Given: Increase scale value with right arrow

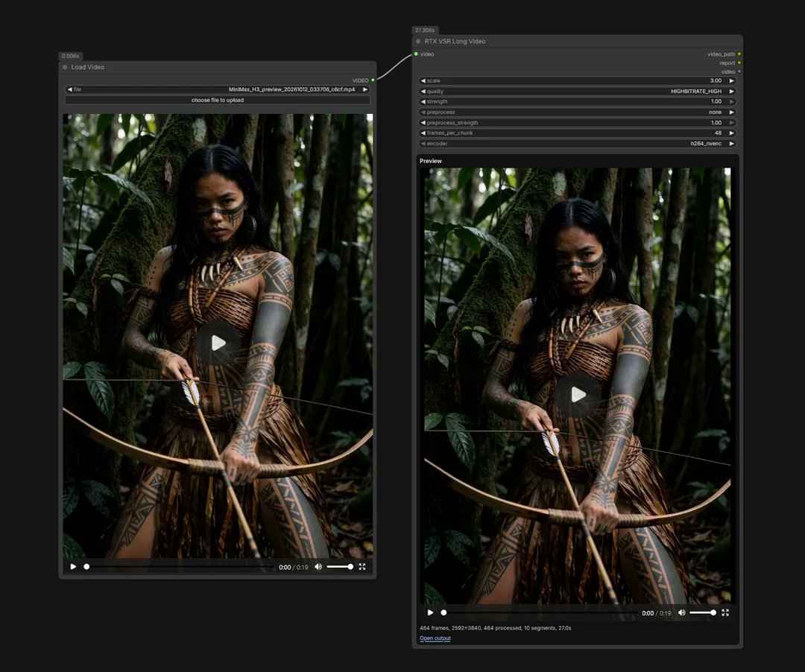Looking at the screenshot, I should point(732,80).
